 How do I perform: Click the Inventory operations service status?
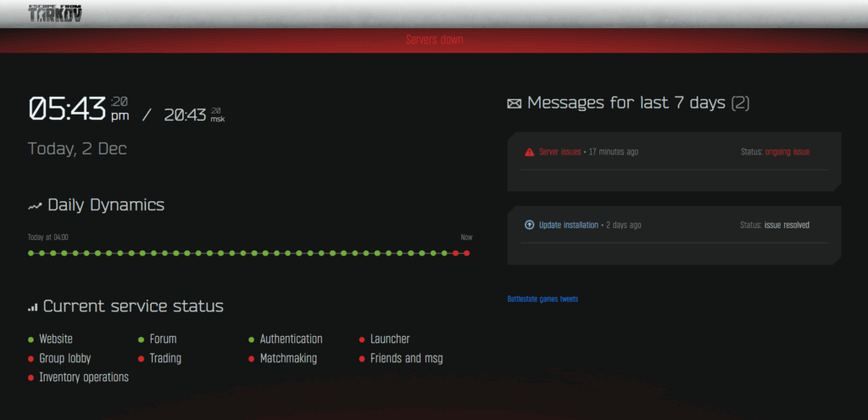coord(84,378)
